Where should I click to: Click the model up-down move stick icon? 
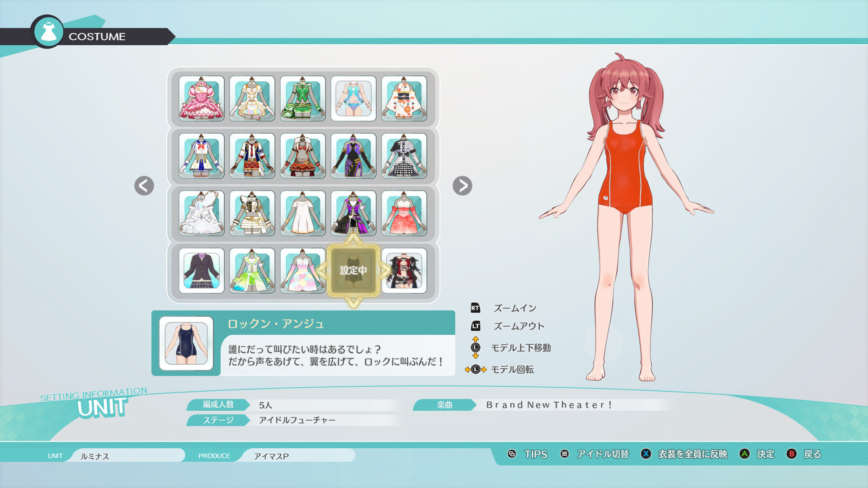475,347
